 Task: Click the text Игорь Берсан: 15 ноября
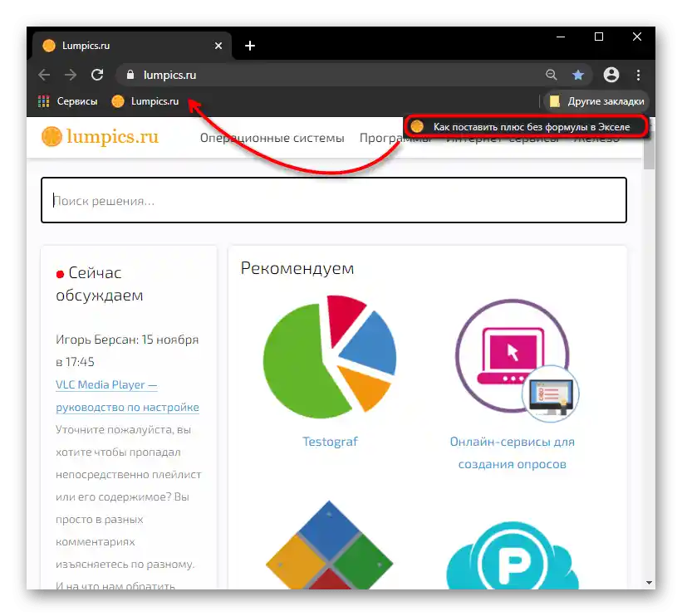pyautogui.click(x=127, y=340)
